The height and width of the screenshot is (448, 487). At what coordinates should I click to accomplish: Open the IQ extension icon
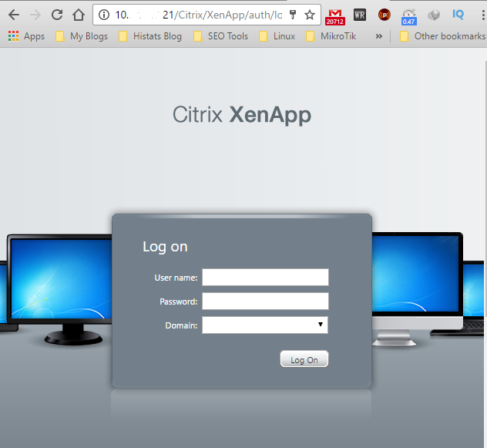(x=458, y=15)
